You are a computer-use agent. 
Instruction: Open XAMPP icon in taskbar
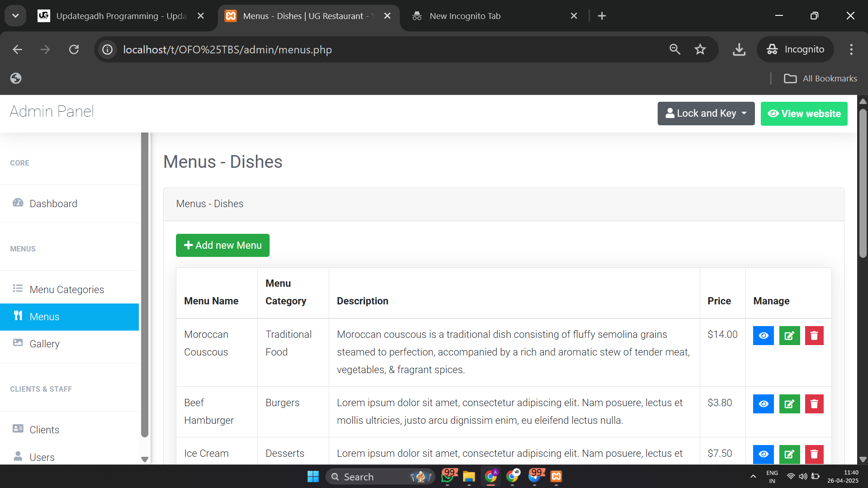coord(556,477)
